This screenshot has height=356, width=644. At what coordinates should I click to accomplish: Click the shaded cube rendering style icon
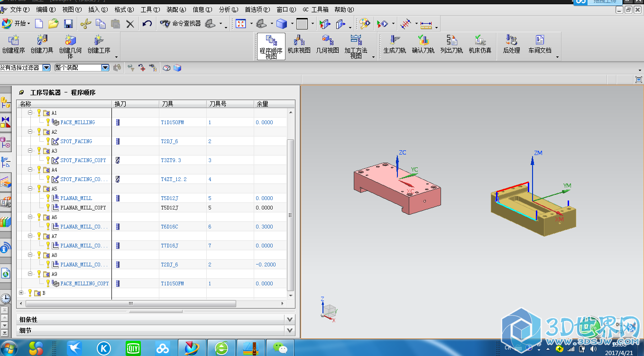click(x=282, y=23)
